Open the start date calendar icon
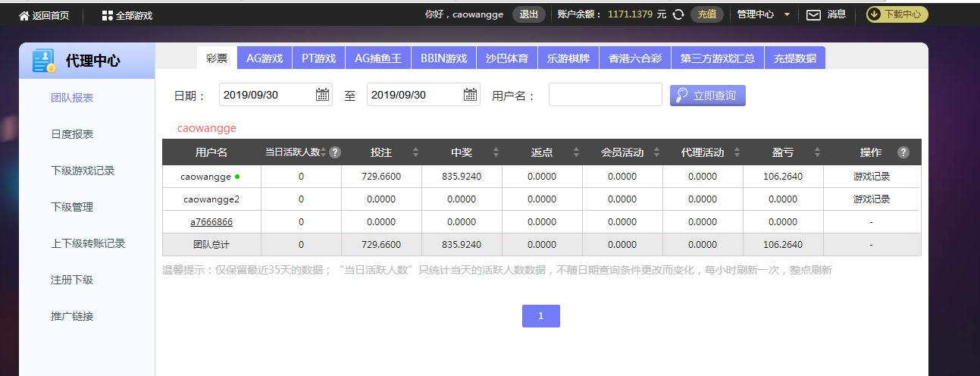 (x=323, y=95)
